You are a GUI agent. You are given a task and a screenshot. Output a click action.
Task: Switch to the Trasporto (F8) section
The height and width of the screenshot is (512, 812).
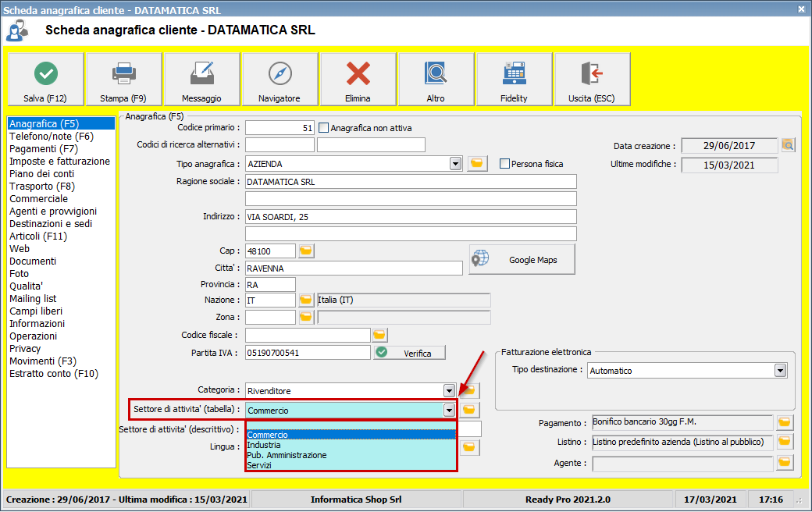tap(61, 187)
